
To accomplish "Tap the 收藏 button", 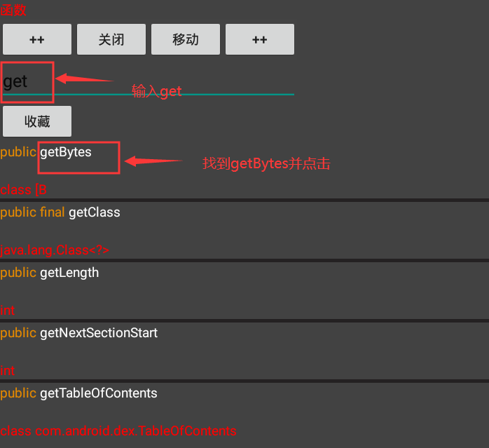I will pos(37,121).
